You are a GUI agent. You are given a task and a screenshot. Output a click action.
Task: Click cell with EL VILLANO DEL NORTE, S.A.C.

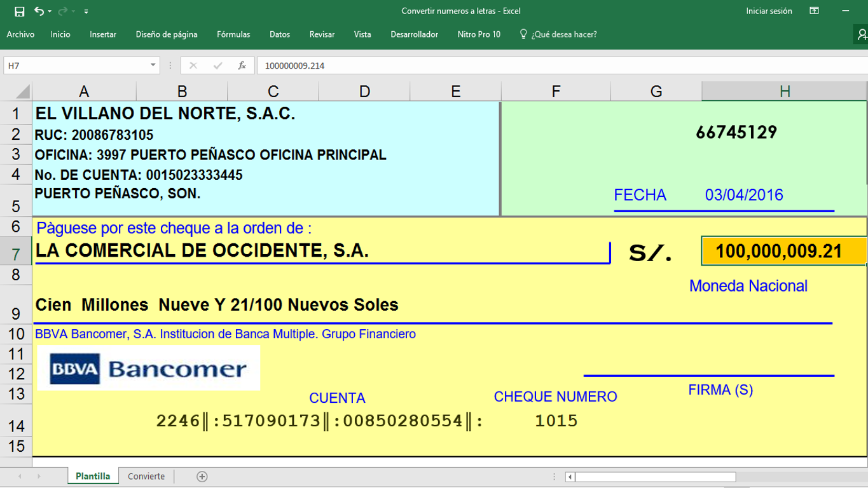pos(165,114)
